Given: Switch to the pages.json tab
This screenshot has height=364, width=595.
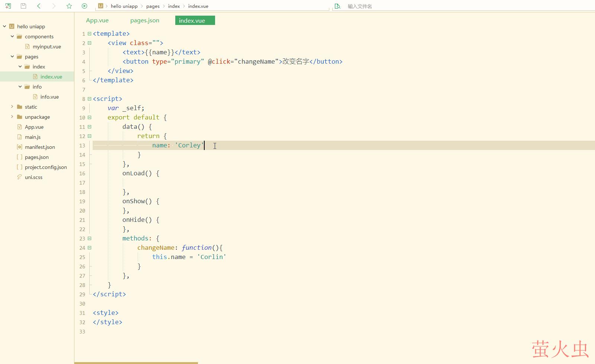Looking at the screenshot, I should click(x=145, y=20).
